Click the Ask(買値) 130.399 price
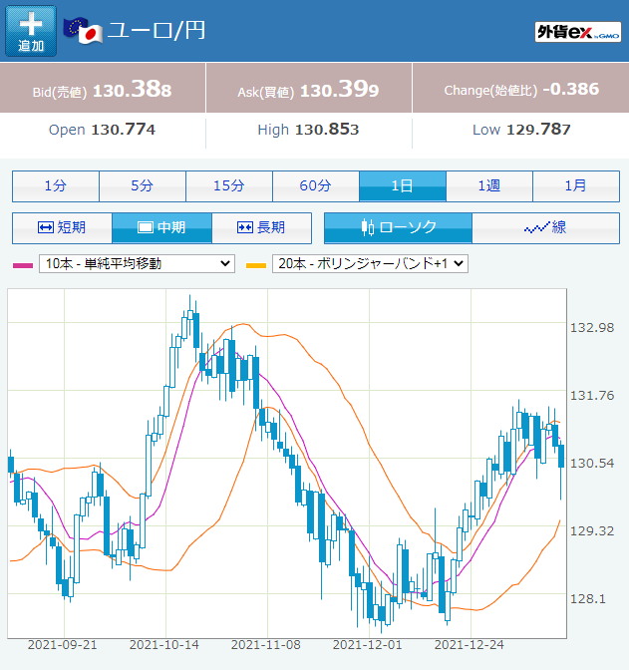The width and height of the screenshot is (629, 672). tap(308, 89)
